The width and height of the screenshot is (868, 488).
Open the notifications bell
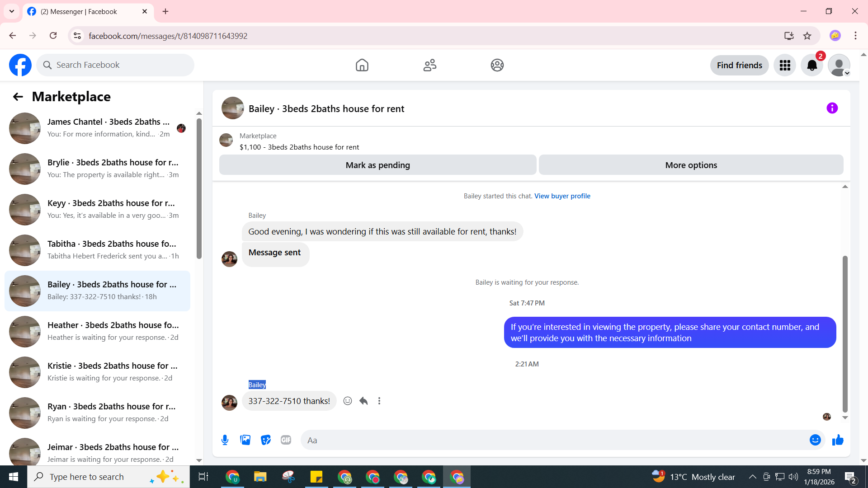point(812,66)
